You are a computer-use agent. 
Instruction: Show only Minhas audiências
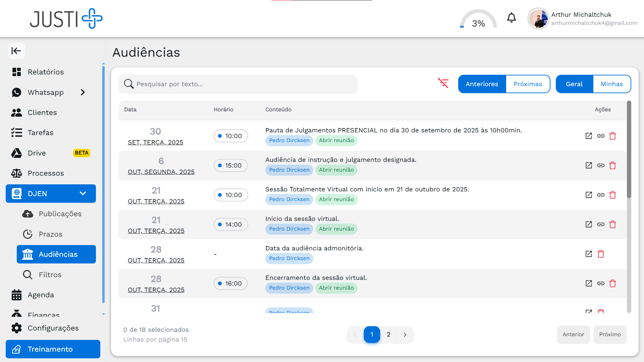point(611,84)
